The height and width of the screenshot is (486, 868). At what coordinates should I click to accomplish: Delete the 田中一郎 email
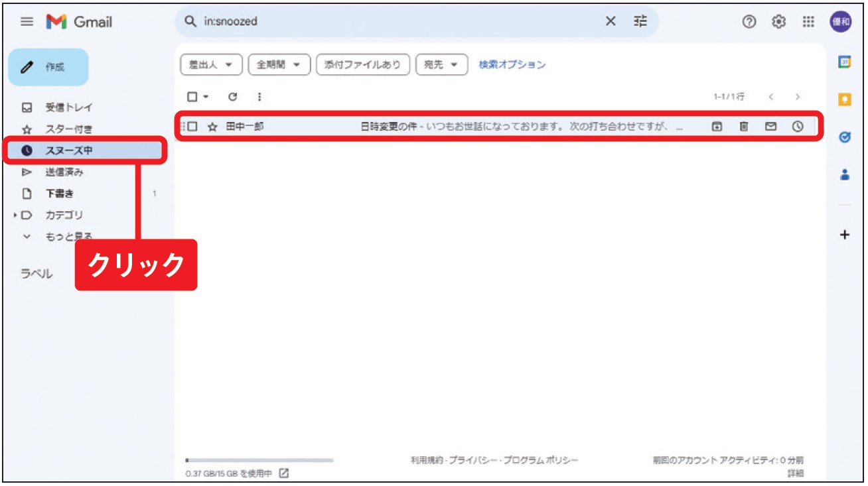click(744, 126)
